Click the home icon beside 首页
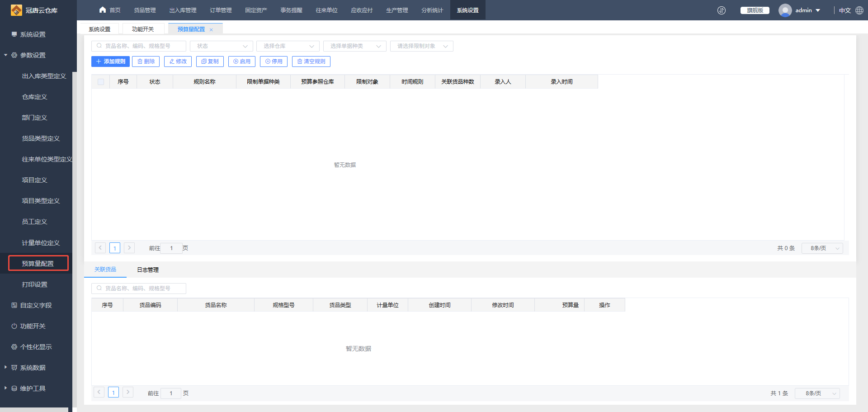The image size is (868, 412). coord(103,10)
